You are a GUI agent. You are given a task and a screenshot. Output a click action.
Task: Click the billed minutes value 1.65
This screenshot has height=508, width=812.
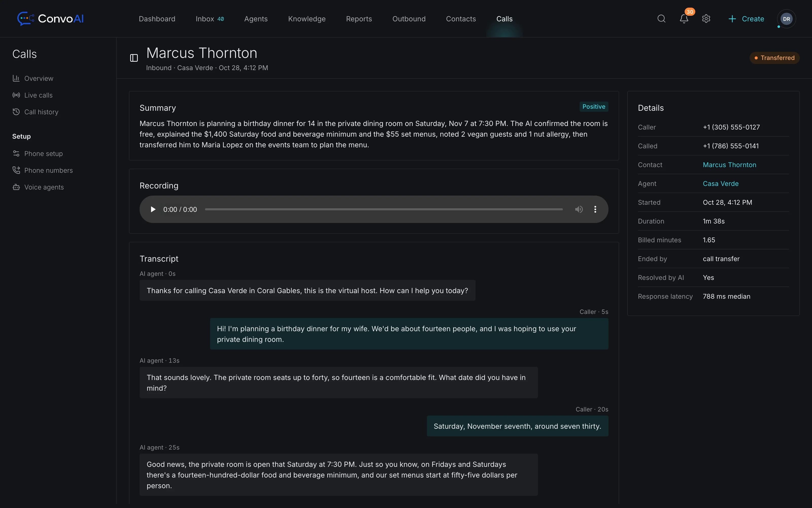coord(709,240)
